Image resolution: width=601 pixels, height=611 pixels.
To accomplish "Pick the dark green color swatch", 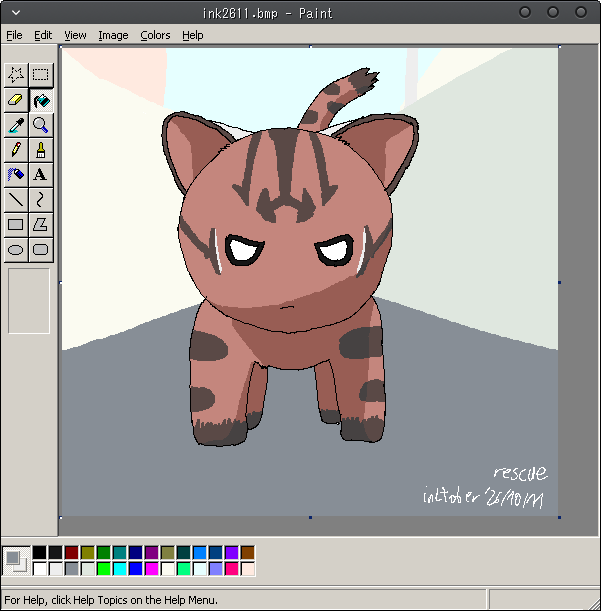I will tap(104, 553).
